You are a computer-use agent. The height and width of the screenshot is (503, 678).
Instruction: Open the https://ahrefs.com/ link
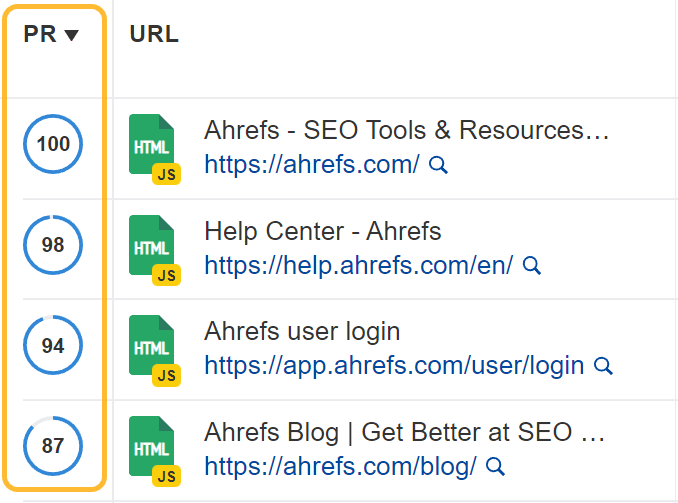(x=312, y=165)
